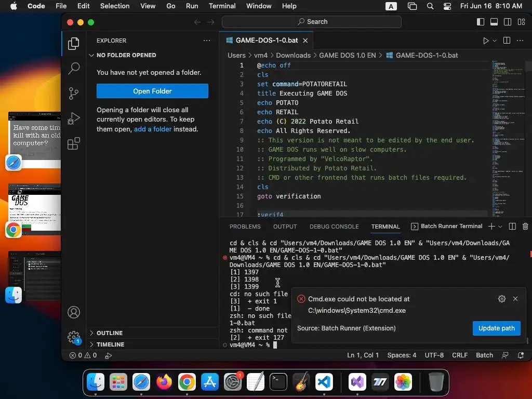Collapse the No Folder Opened section
Image resolution: width=532 pixels, height=399 pixels.
click(x=153, y=55)
